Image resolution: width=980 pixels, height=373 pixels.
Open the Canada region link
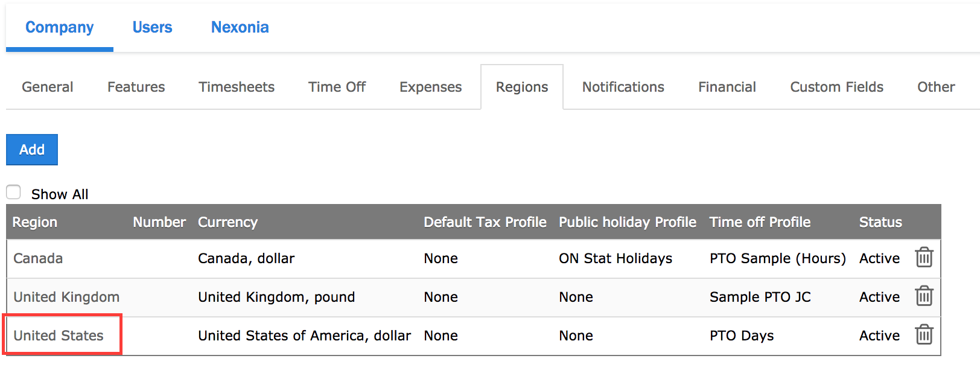click(38, 258)
